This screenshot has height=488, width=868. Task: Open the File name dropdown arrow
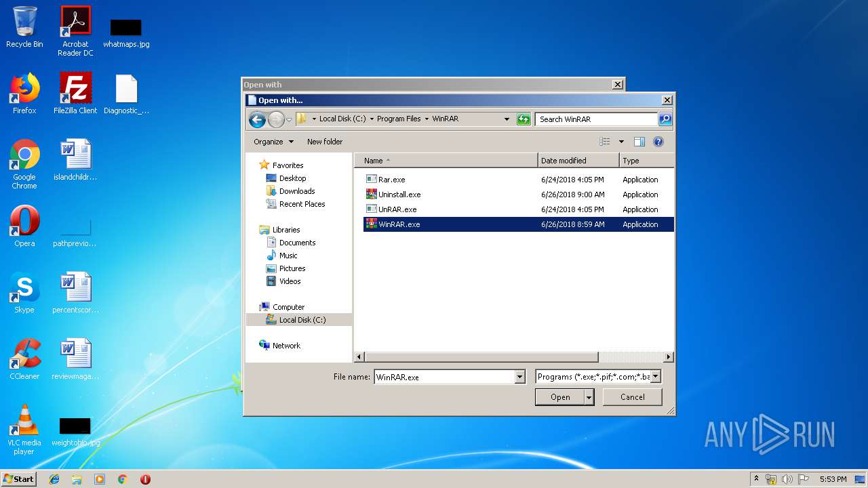pos(520,377)
